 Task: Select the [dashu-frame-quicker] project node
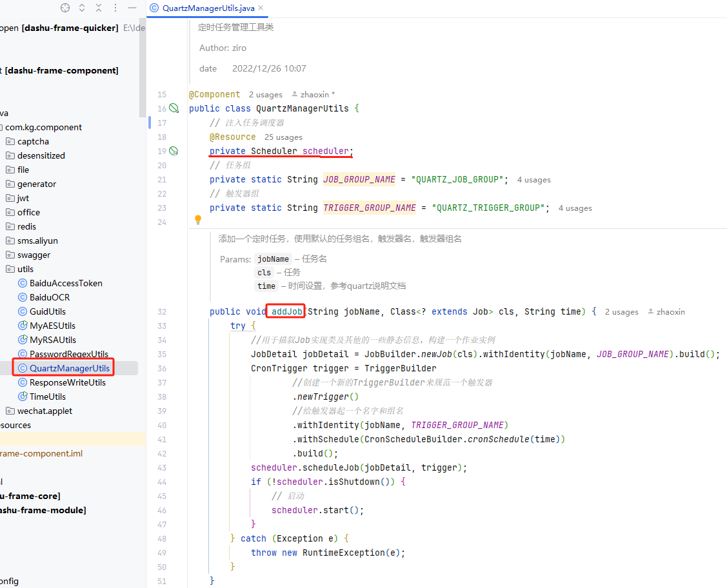[70, 28]
